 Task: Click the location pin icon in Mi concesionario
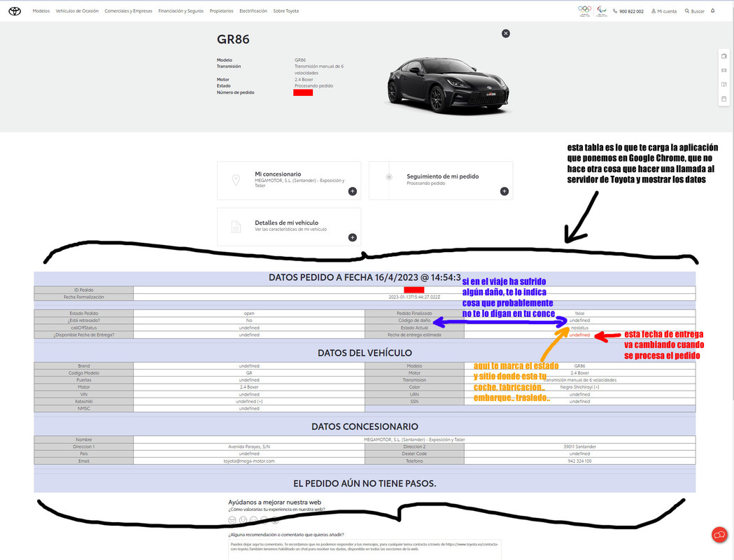(236, 180)
